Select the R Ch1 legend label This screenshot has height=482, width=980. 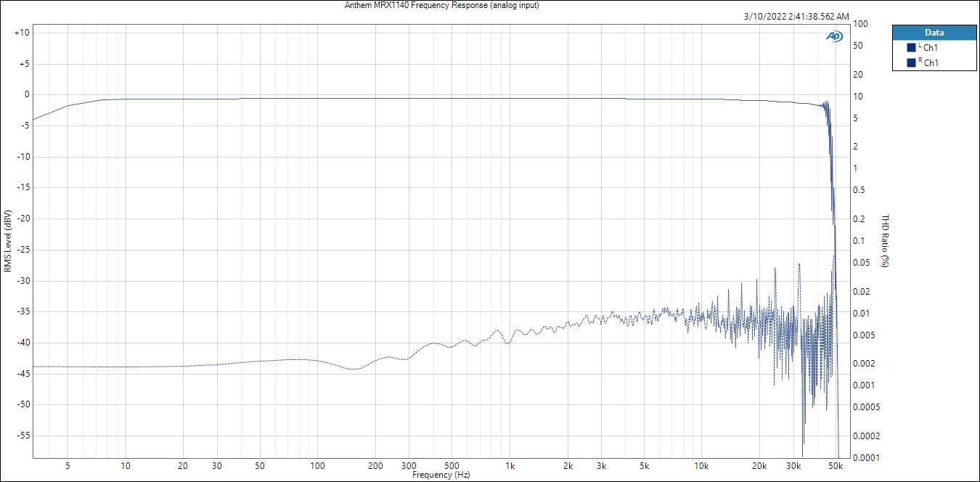tap(930, 63)
